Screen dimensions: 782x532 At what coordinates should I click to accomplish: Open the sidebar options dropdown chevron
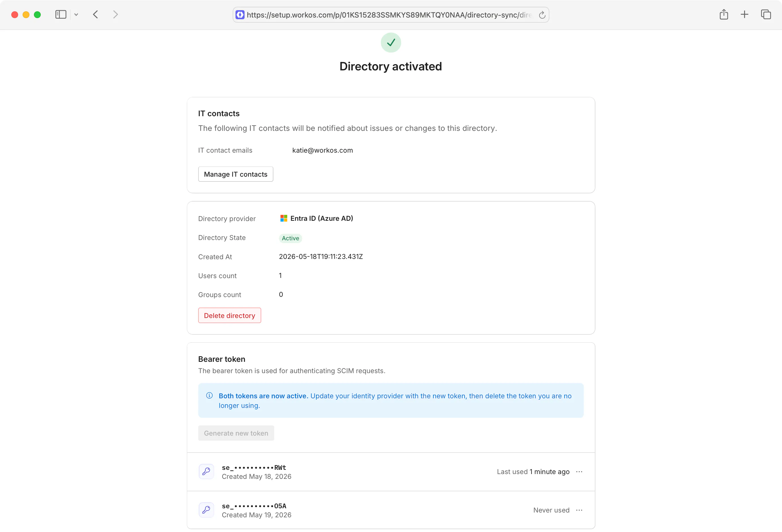pos(76,14)
